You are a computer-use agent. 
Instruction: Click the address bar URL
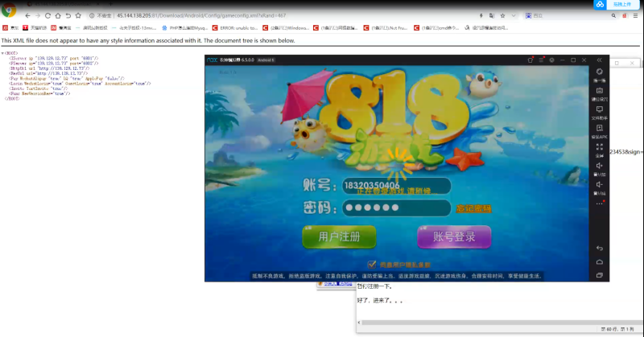click(201, 15)
